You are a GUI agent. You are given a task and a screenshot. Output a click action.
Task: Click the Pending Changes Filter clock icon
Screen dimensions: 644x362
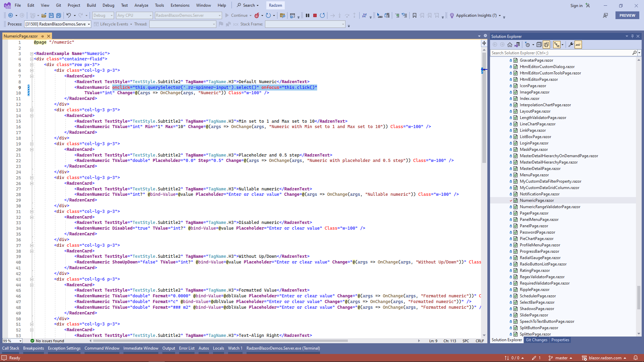point(528,45)
